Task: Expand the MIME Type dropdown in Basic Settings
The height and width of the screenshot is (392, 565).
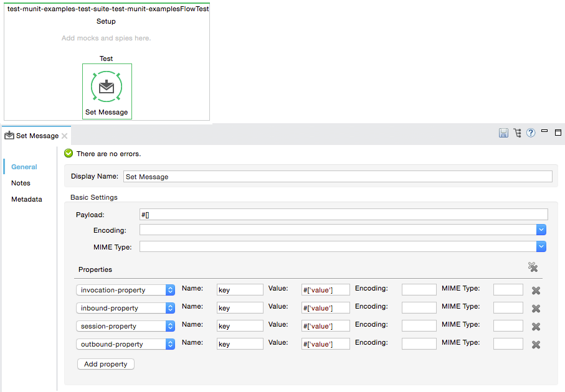Action: click(x=541, y=247)
